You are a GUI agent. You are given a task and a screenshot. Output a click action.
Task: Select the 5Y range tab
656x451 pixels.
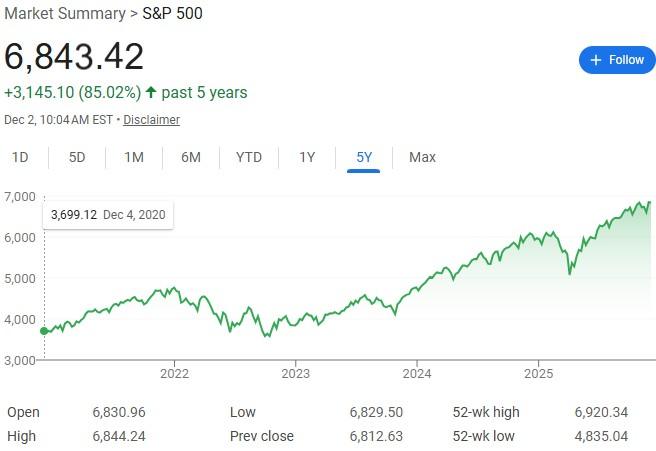pyautogui.click(x=364, y=157)
